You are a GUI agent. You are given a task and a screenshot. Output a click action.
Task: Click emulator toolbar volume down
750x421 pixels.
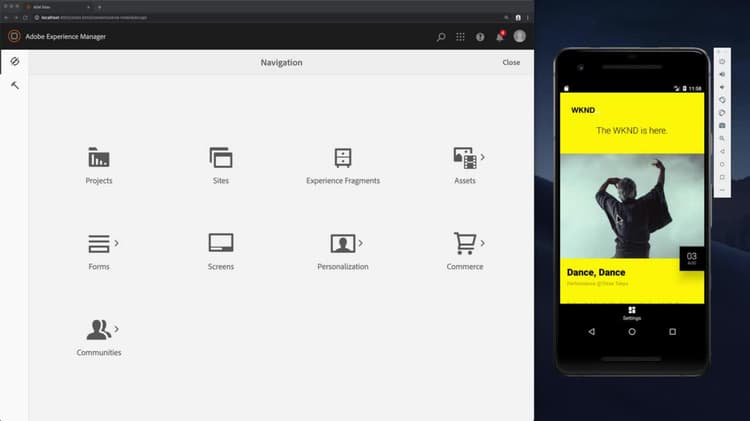pos(722,87)
